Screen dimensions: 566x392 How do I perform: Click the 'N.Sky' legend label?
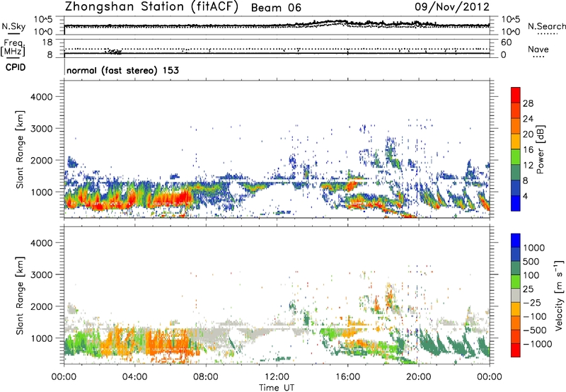click(13, 26)
